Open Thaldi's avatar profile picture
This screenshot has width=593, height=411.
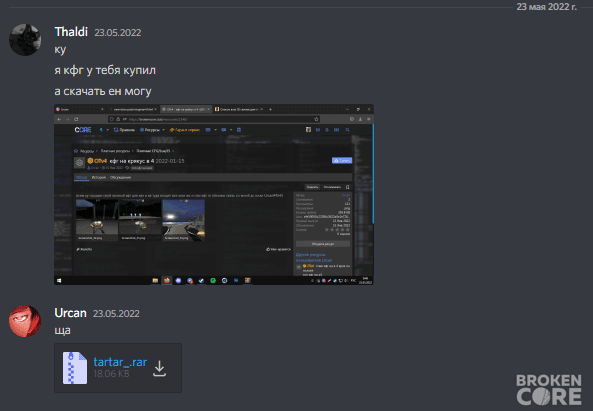(x=25, y=40)
